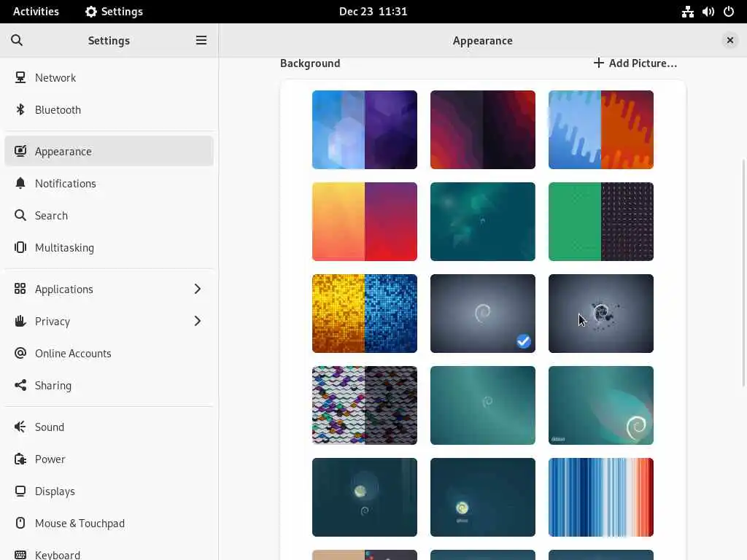Select the dark red gradient wallpaper

pyautogui.click(x=483, y=130)
